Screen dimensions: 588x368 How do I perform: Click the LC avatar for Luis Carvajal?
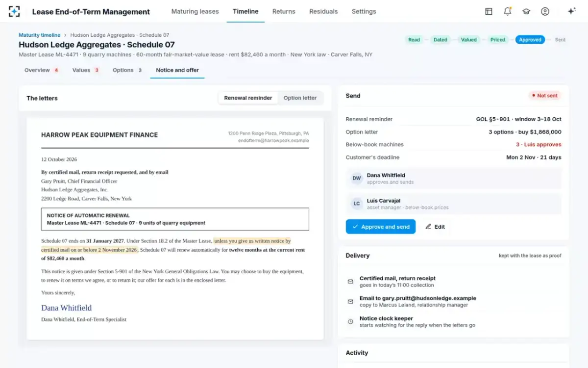pos(357,204)
